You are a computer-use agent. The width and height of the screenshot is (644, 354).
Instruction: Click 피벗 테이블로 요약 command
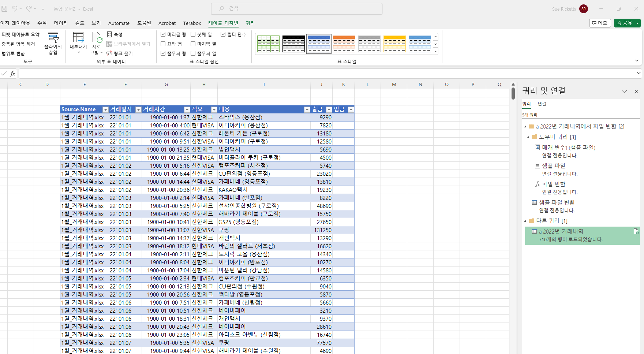tap(20, 34)
